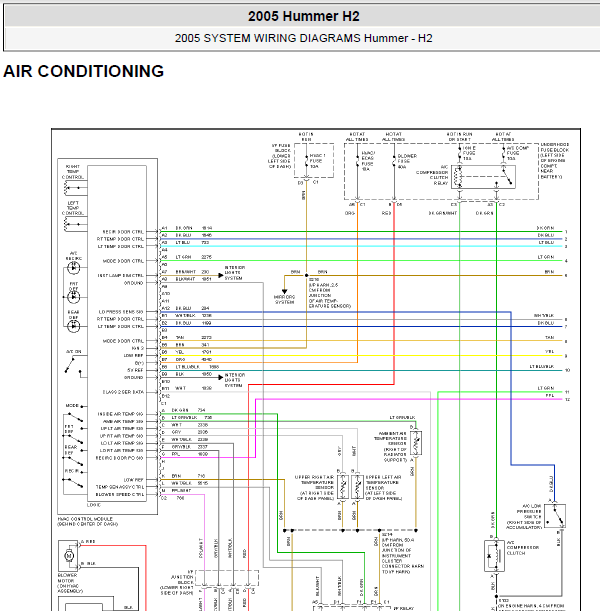
Task: Click the I/P junction block dashed box
Action: tap(227, 578)
